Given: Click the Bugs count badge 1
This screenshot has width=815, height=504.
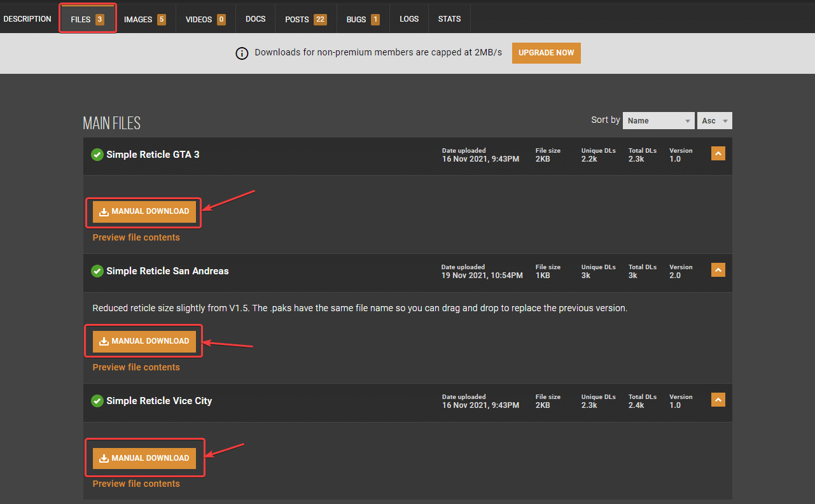Looking at the screenshot, I should [375, 20].
